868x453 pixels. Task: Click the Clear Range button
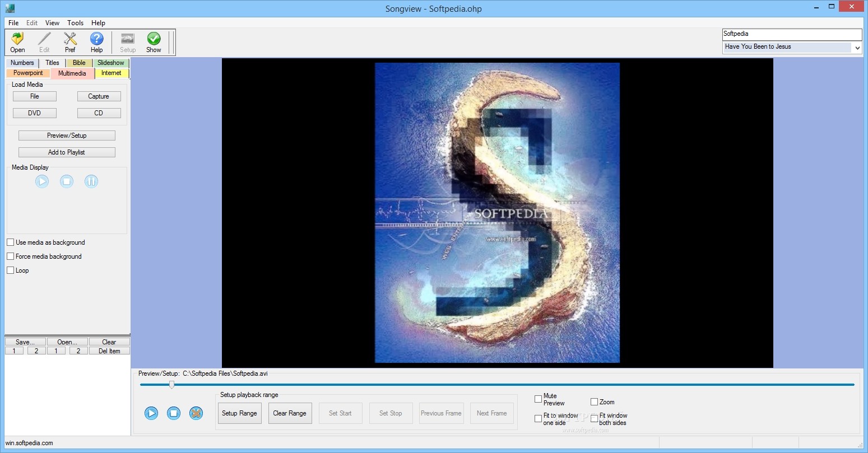tap(290, 413)
